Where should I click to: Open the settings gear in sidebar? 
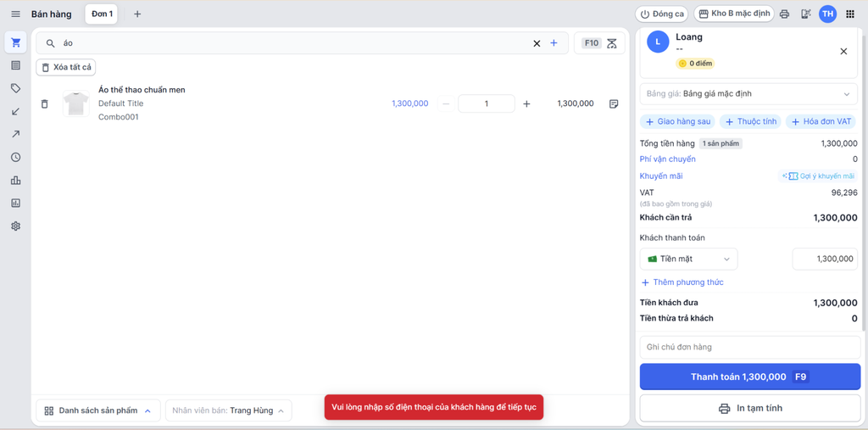pyautogui.click(x=15, y=226)
